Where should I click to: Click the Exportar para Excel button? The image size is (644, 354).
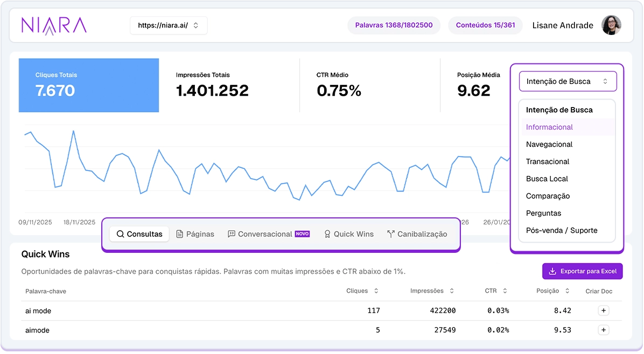coord(582,271)
